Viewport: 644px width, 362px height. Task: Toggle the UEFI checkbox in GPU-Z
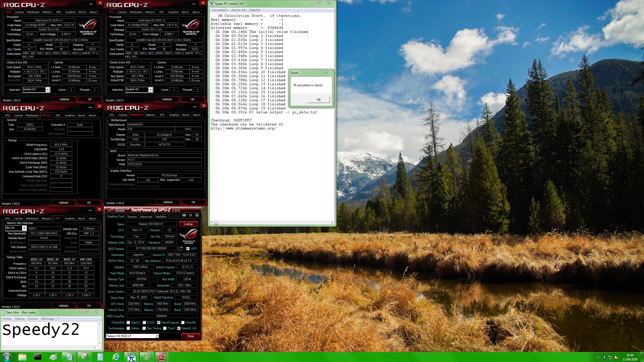(188, 248)
